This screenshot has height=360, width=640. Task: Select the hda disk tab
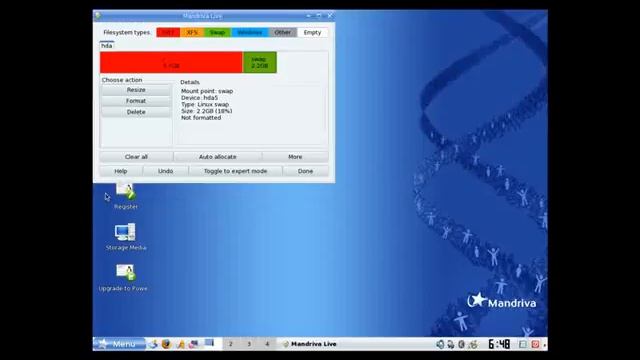107,46
